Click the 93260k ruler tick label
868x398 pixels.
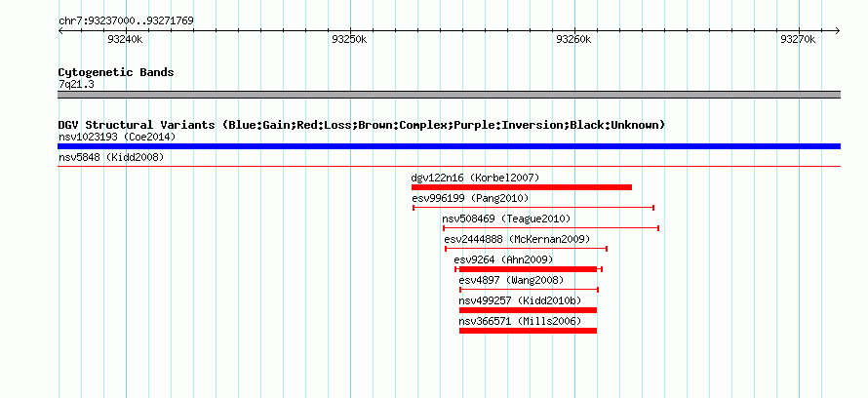point(573,39)
